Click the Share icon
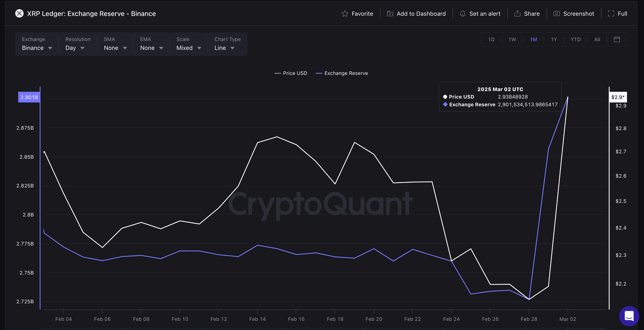 [x=517, y=13]
